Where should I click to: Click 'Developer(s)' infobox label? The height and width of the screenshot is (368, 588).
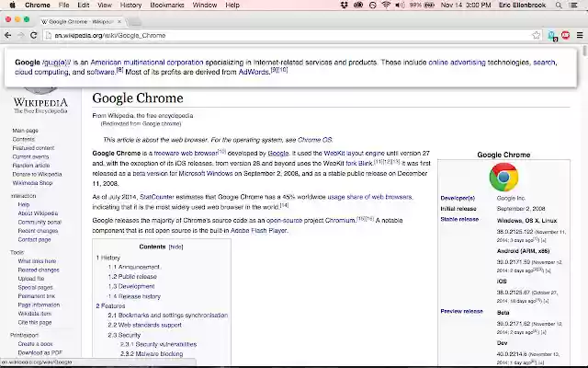click(458, 198)
